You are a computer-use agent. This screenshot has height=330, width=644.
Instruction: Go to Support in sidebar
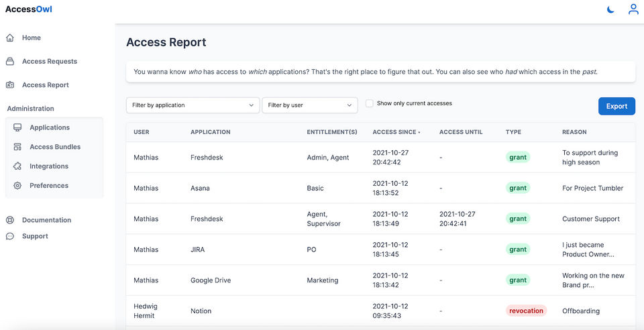click(35, 236)
